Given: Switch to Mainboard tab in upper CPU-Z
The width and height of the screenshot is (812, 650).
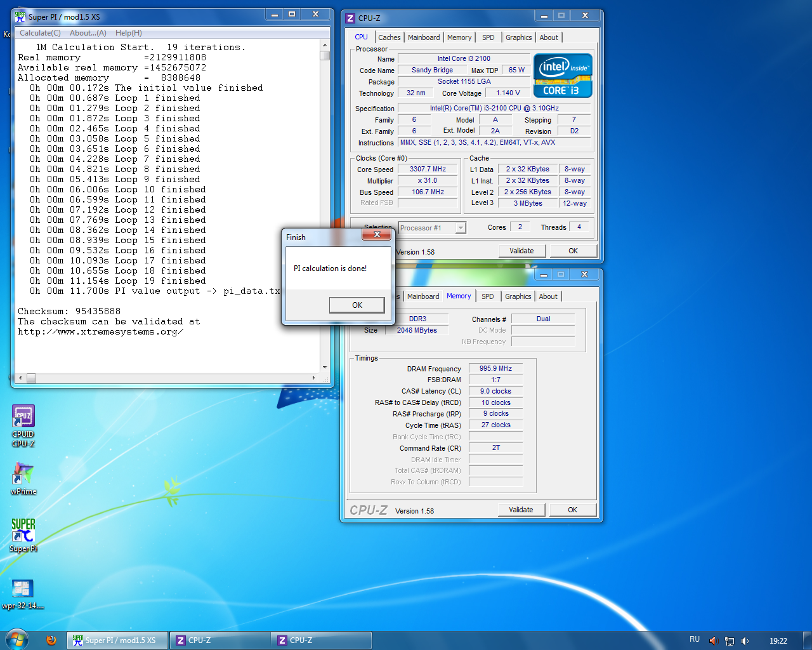Looking at the screenshot, I should click(x=424, y=37).
